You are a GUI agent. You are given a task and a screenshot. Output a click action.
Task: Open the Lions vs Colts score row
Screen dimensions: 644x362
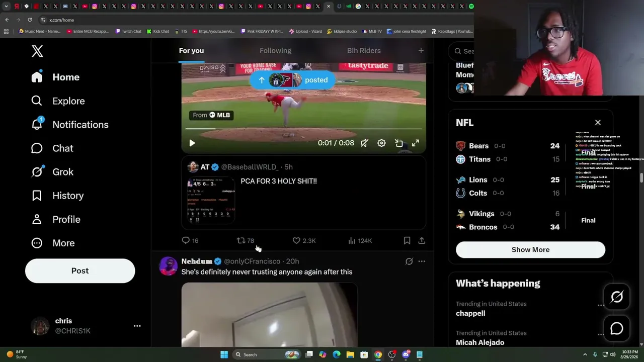click(530, 186)
